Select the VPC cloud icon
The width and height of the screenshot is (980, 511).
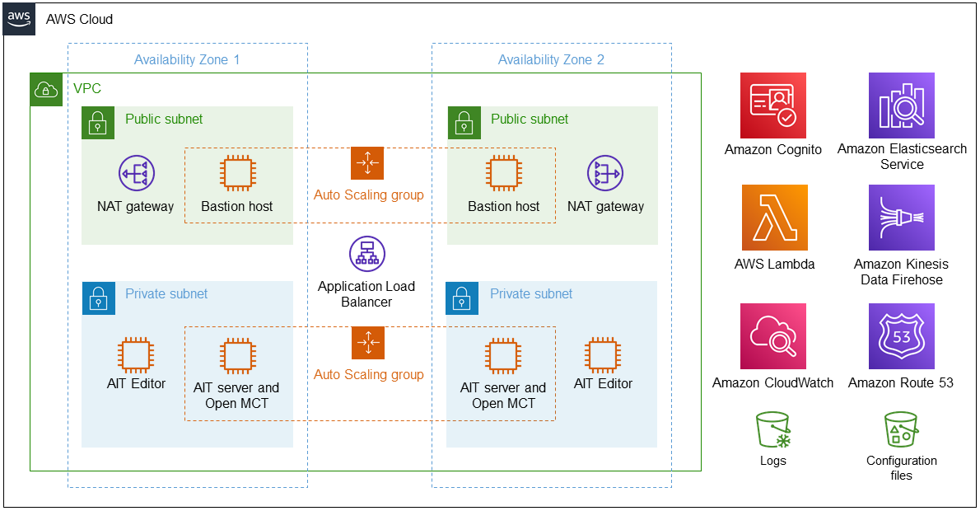pyautogui.click(x=46, y=90)
